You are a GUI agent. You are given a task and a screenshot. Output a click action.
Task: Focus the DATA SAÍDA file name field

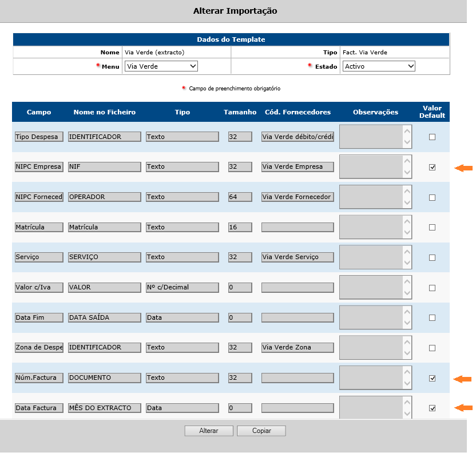(x=105, y=317)
